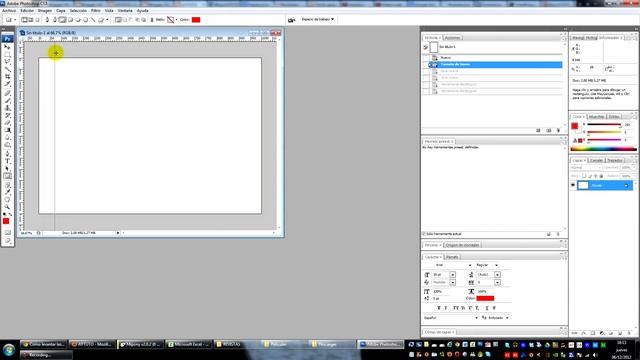
Task: Select the Lasso tool
Action: [x=7, y=62]
